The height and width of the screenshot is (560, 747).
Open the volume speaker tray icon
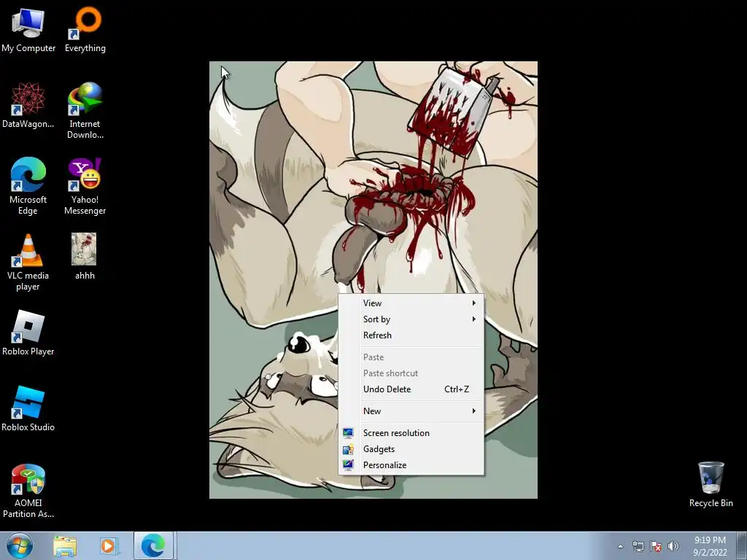(x=673, y=546)
